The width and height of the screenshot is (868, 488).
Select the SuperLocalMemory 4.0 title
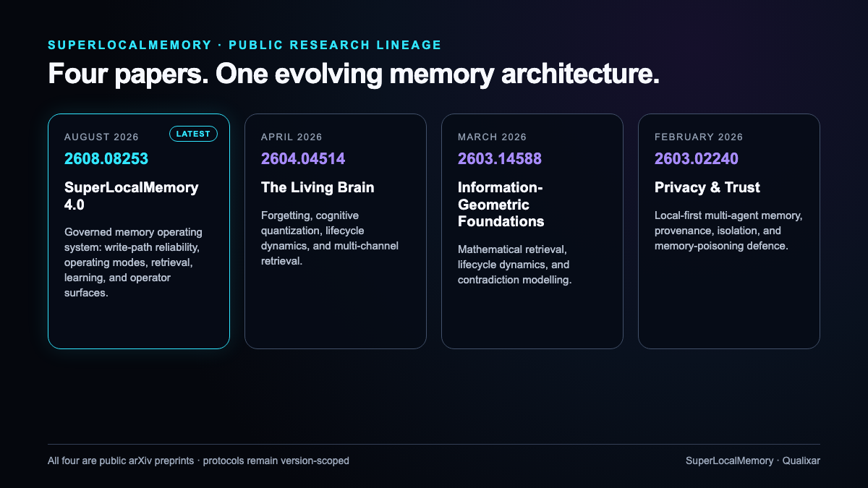point(132,196)
